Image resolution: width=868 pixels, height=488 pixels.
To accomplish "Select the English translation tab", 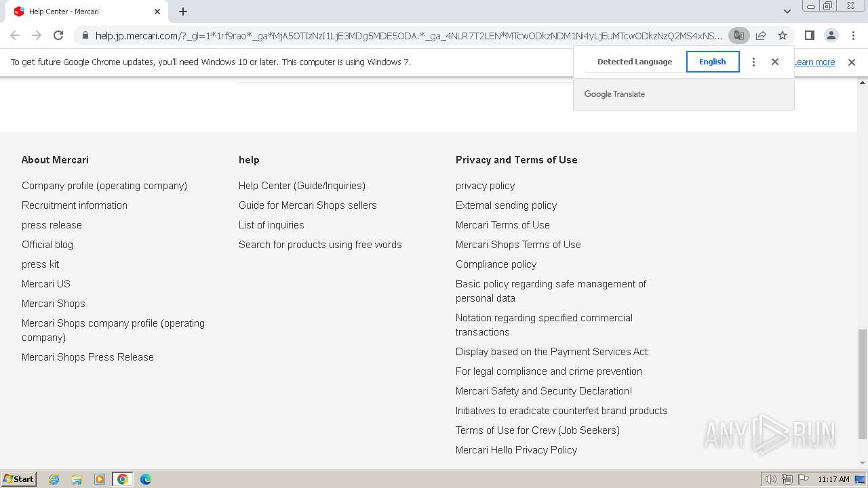I will click(712, 62).
